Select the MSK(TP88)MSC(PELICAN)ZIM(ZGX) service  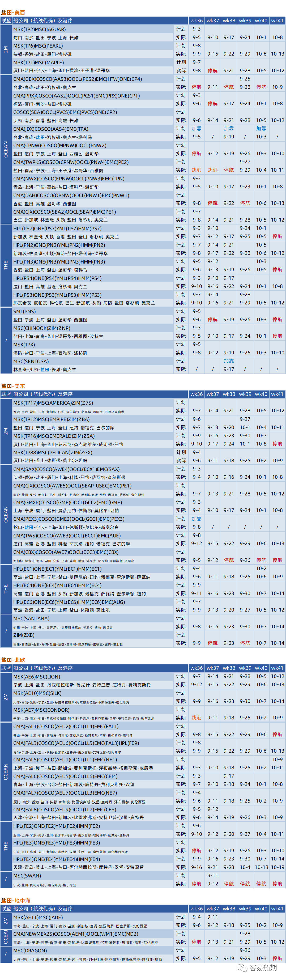click(53, 453)
